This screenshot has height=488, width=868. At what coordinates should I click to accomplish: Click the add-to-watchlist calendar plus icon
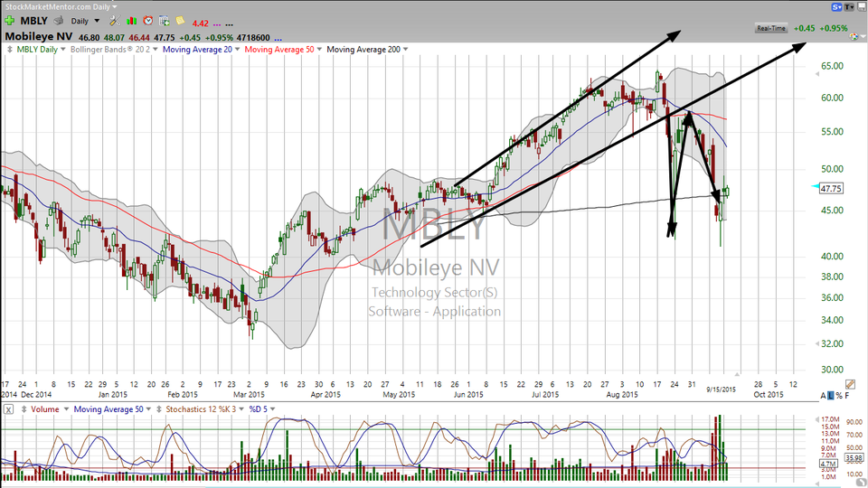point(165,21)
